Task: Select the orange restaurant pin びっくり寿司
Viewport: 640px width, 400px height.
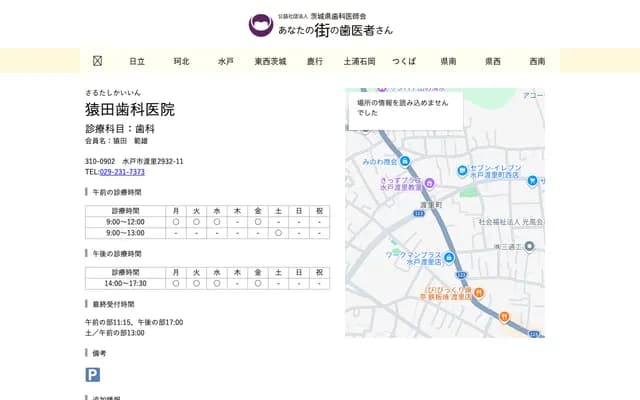Action: [x=479, y=292]
